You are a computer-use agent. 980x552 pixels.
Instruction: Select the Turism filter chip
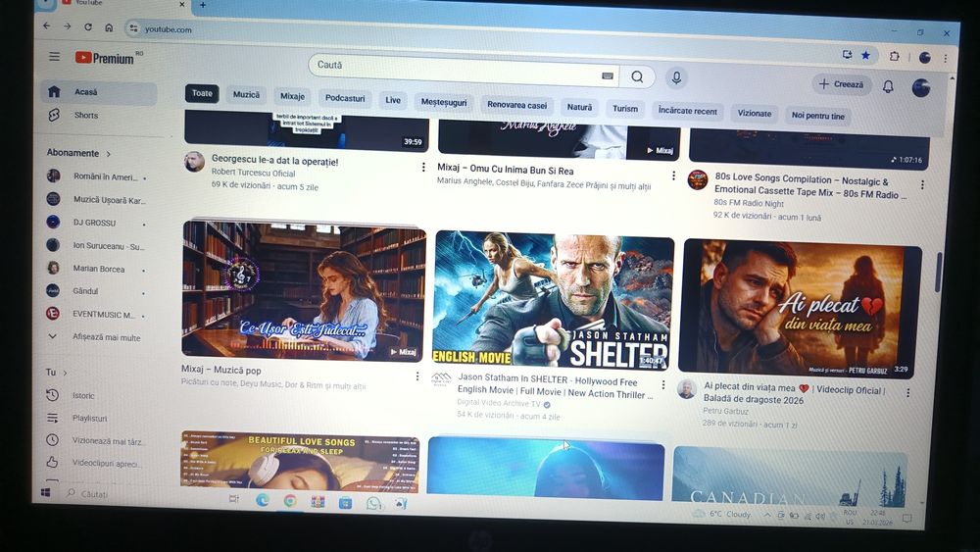(625, 109)
